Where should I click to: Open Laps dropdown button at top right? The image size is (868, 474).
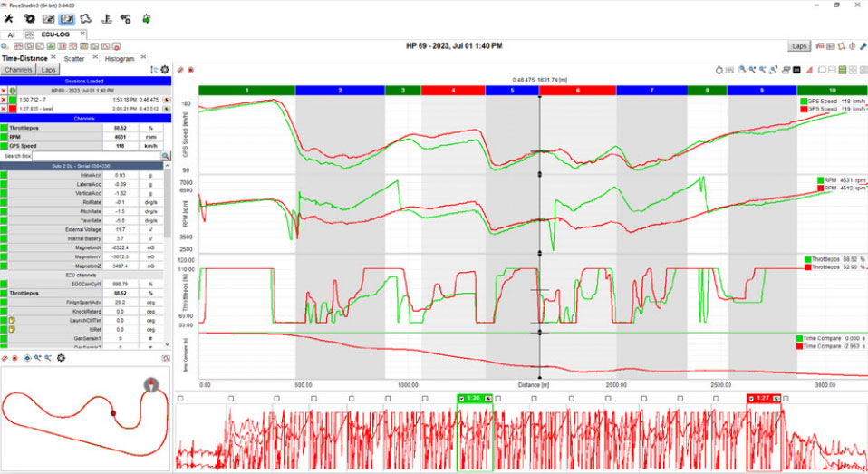click(798, 45)
